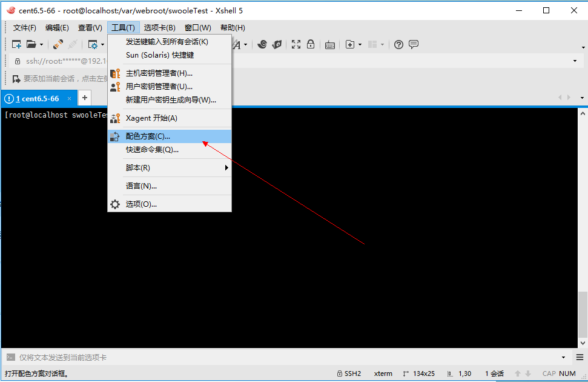Image resolution: width=588 pixels, height=382 pixels.
Task: Open the 查看(V) menu
Action: [x=90, y=28]
